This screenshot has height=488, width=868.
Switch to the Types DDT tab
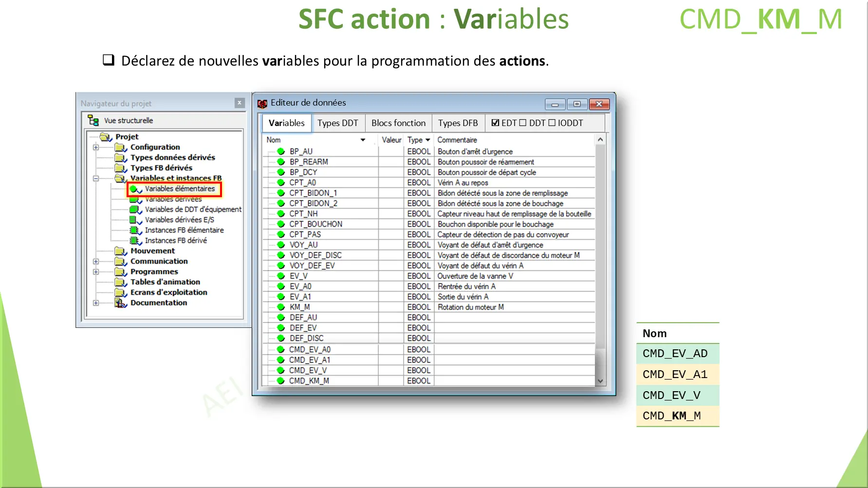pyautogui.click(x=338, y=123)
